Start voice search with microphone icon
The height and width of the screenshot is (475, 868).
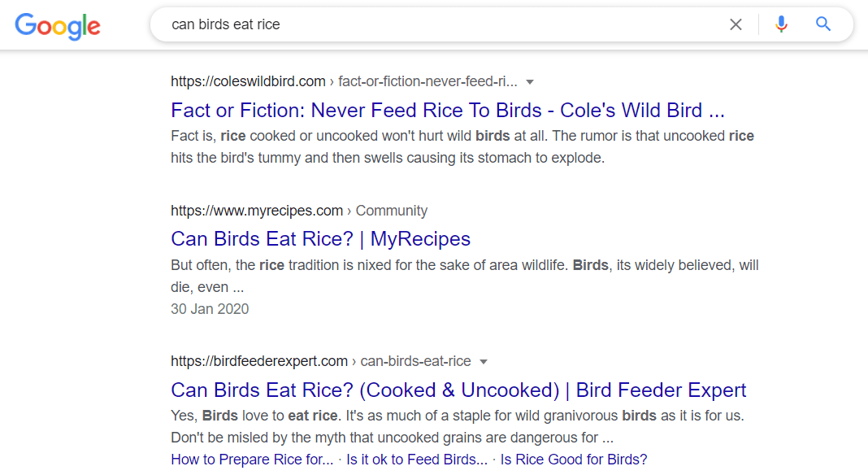click(x=781, y=24)
